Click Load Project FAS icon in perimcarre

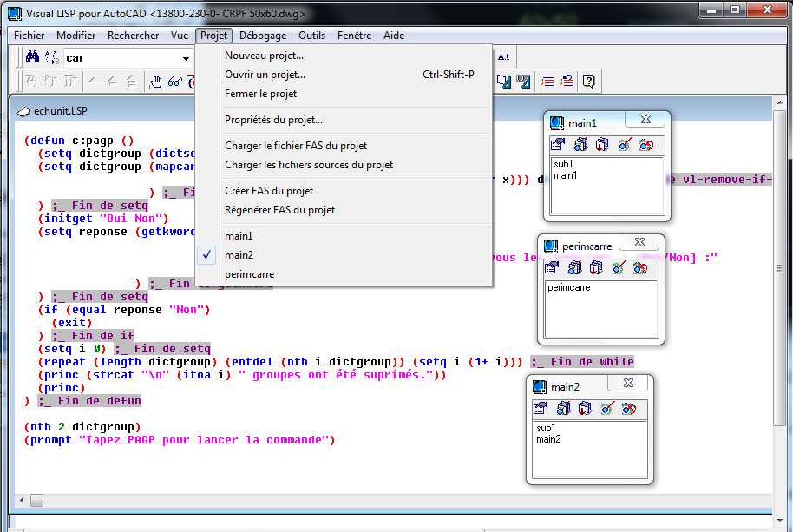pos(574,267)
